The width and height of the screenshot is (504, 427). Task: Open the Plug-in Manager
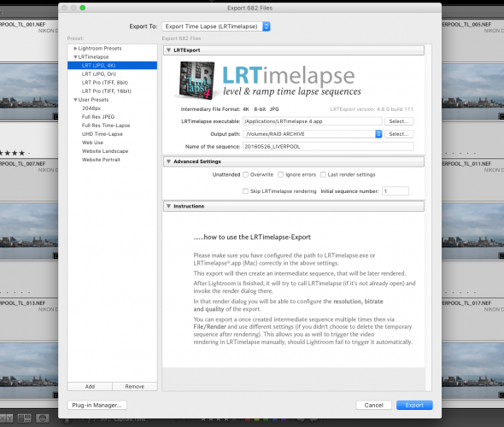pos(97,405)
